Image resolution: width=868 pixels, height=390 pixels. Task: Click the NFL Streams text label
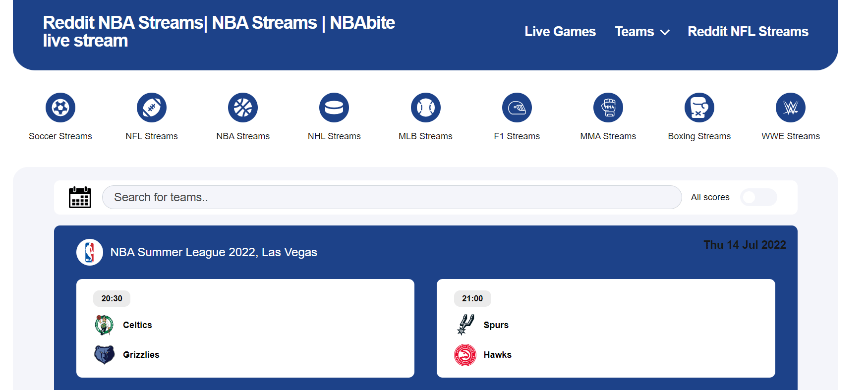(x=152, y=136)
